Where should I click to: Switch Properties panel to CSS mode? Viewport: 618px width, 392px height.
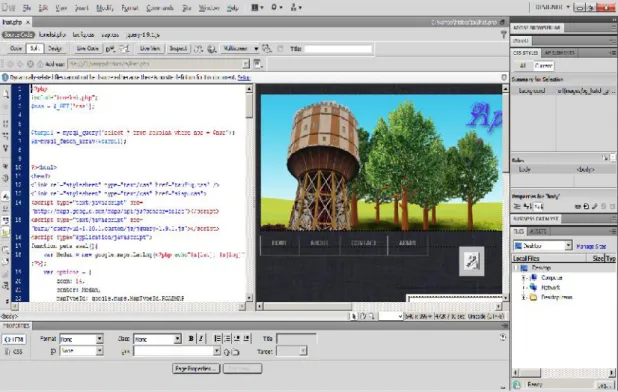point(14,352)
